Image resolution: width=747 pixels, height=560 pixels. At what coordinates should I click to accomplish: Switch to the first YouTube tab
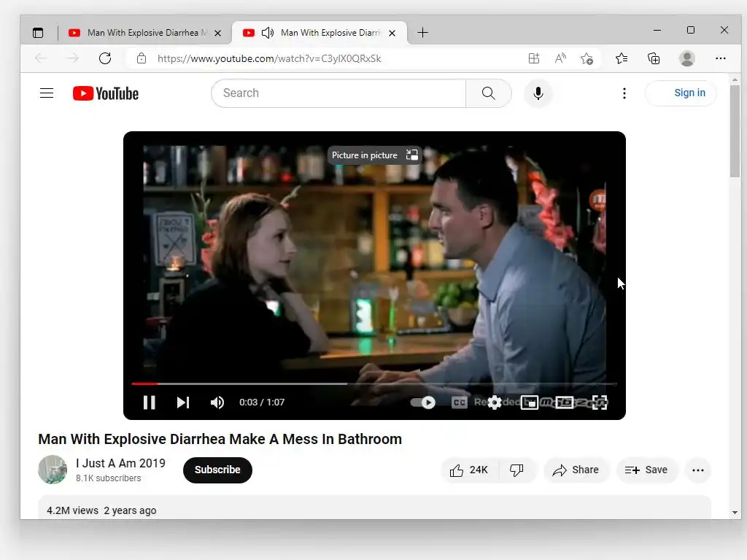click(144, 32)
